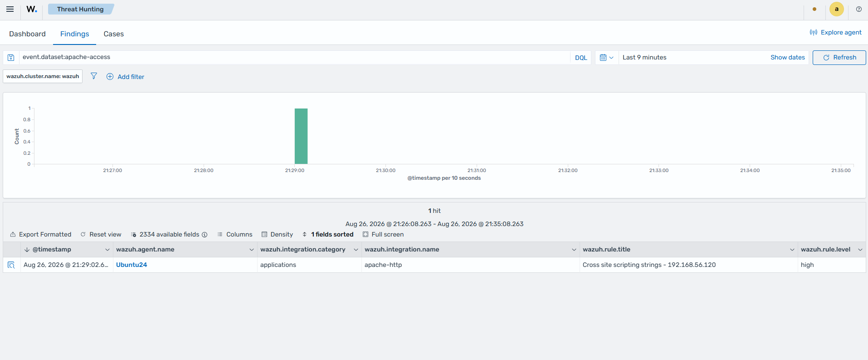Click the filter funnel options icon

[94, 76]
